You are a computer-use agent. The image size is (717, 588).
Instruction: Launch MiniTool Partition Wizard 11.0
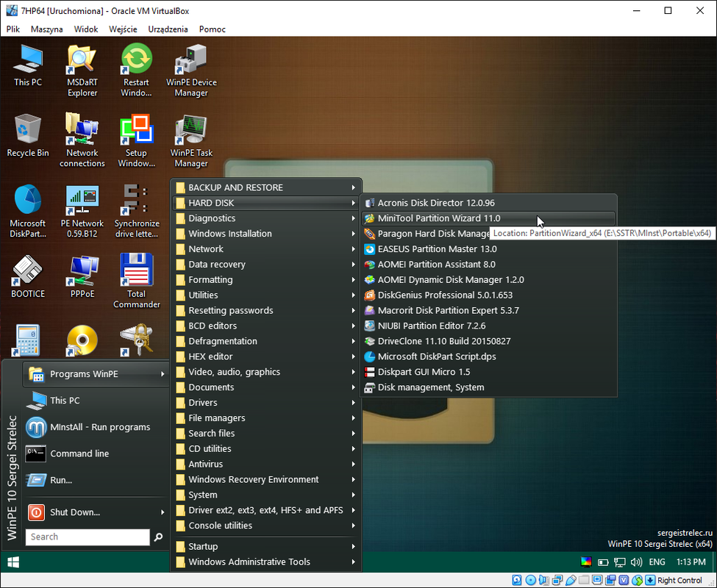coord(488,218)
